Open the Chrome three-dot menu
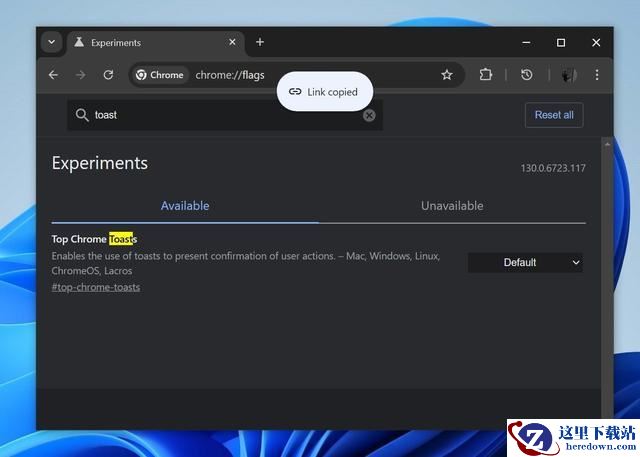Viewport: 640px width, 457px height. pyautogui.click(x=597, y=75)
